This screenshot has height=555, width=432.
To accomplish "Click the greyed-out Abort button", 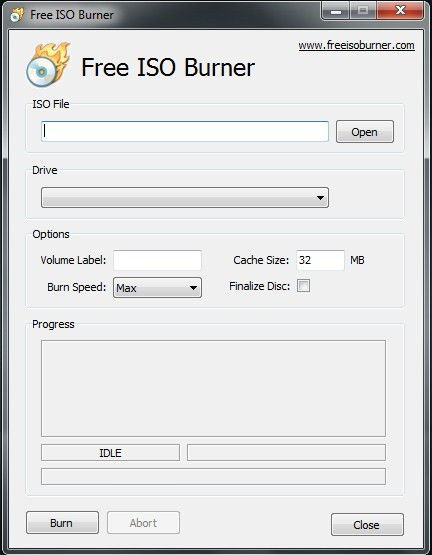I will coord(143,522).
